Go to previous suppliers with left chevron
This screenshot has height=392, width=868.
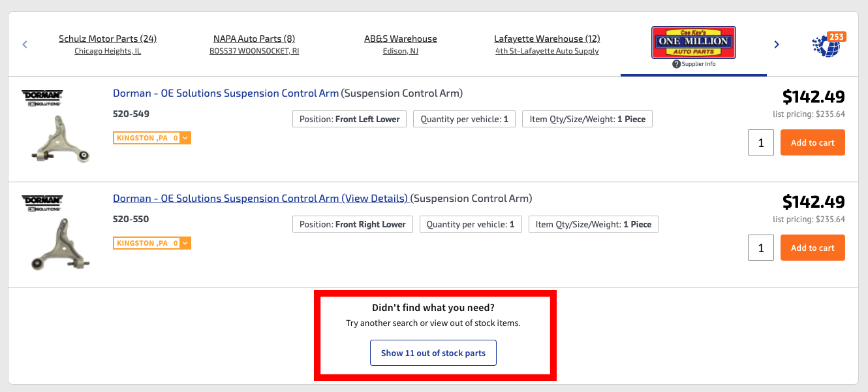pos(25,44)
